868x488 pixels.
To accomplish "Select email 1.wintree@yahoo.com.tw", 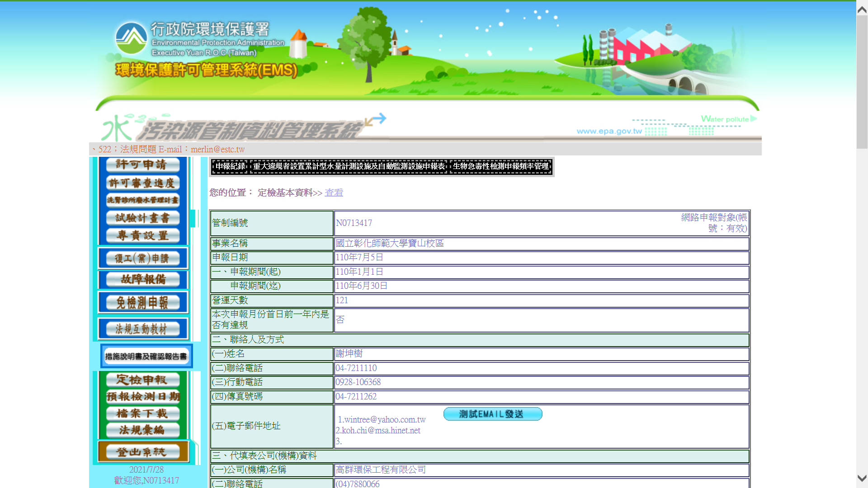I will coord(382,420).
